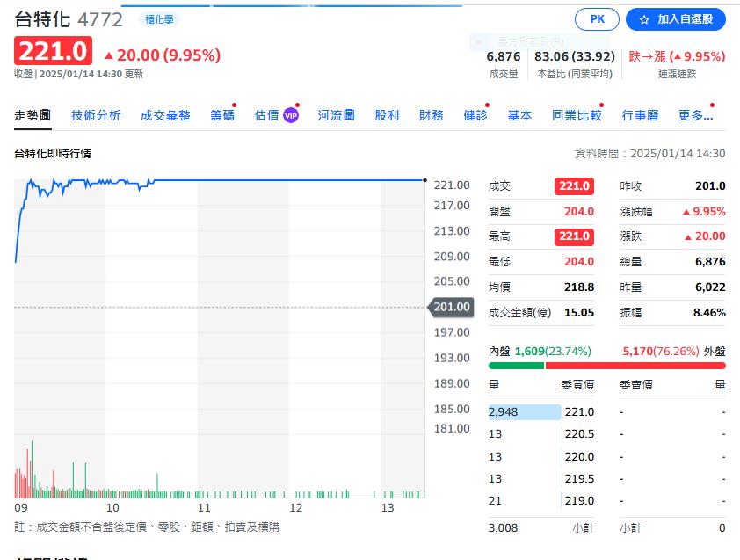740x560 pixels.
Task: Click the 委買價 column header
Action: [x=577, y=385]
